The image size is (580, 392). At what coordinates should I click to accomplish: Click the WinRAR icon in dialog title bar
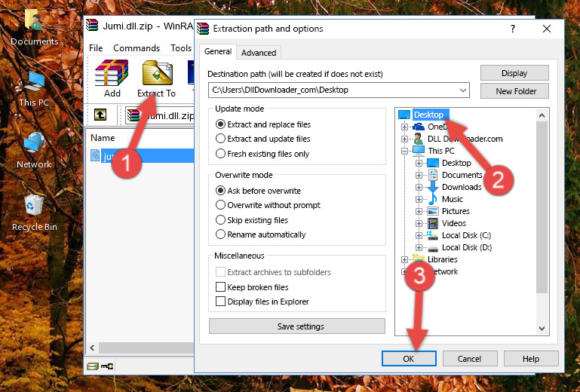pyautogui.click(x=203, y=29)
